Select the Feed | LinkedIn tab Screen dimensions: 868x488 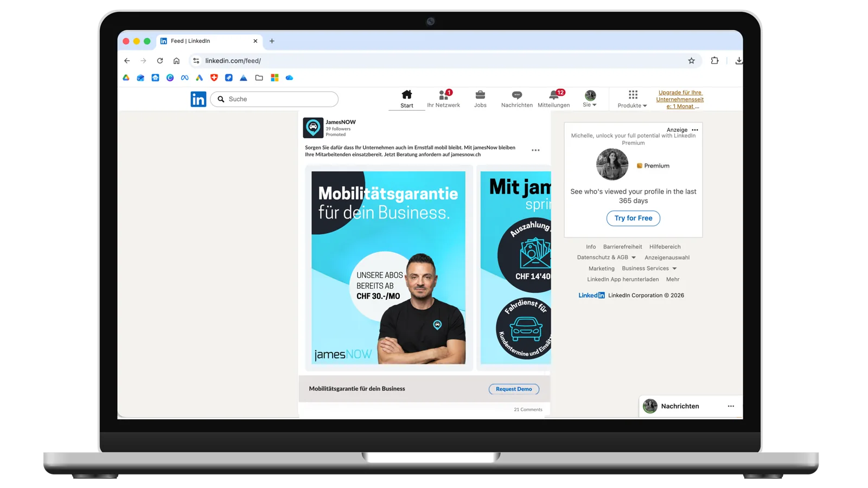(x=209, y=41)
